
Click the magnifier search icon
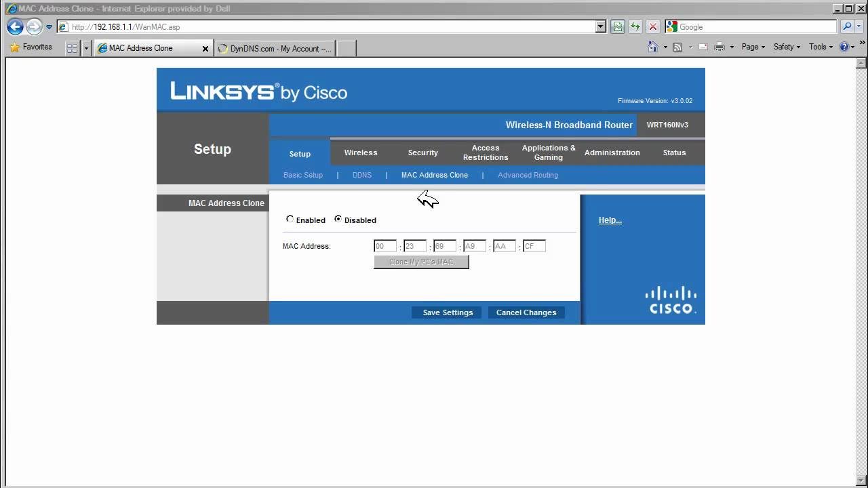(846, 27)
